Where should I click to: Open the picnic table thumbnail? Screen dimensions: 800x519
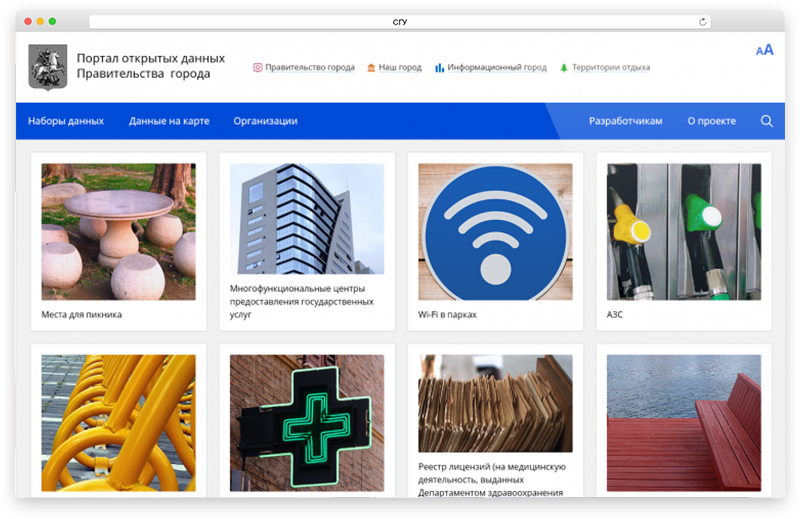(x=118, y=232)
